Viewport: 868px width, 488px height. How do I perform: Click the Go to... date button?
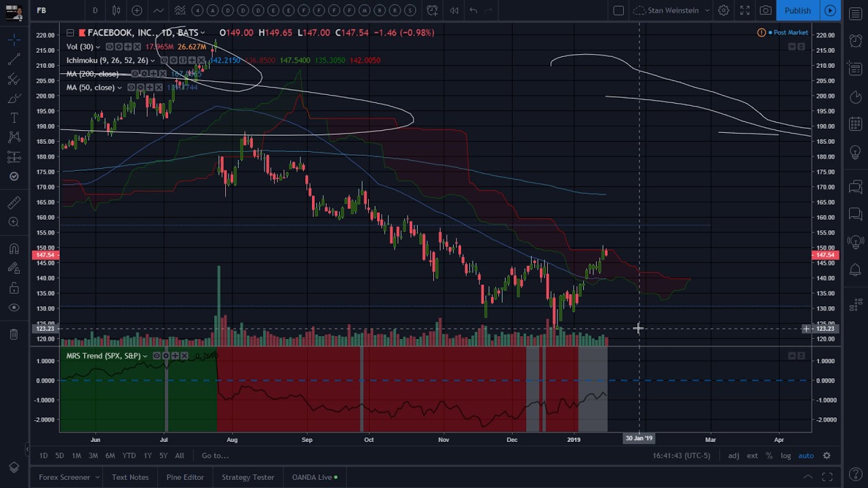coord(215,455)
